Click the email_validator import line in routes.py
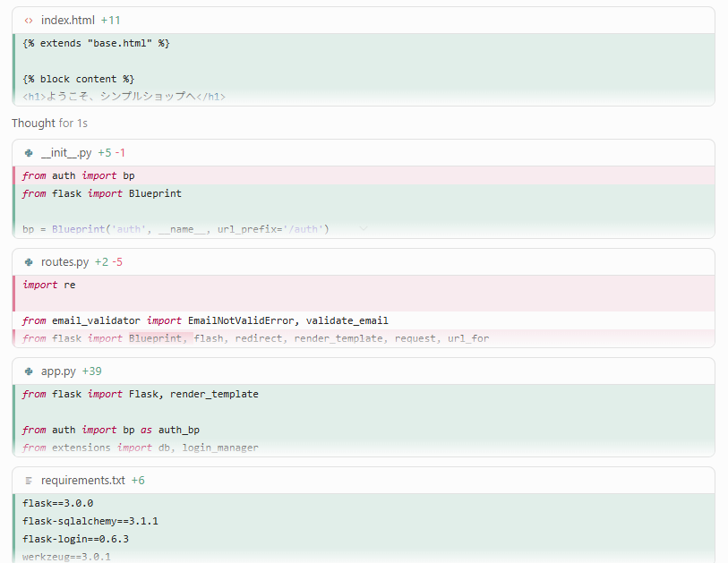The height and width of the screenshot is (563, 728). click(x=364, y=320)
